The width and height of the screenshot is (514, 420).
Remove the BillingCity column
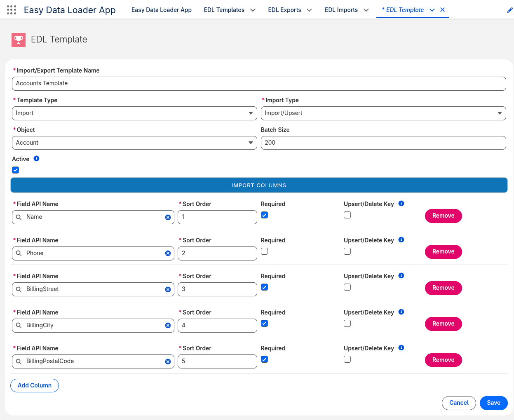pyautogui.click(x=444, y=324)
